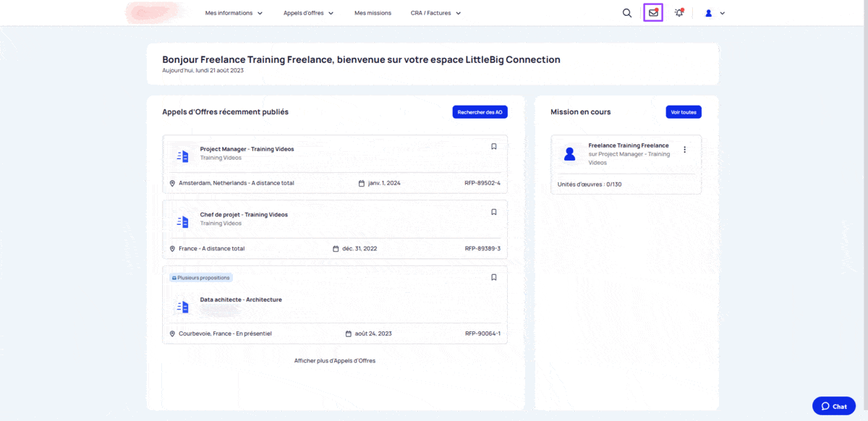The height and width of the screenshot is (421, 868).
Task: Open the Project Manager - Training Videos title
Action: tap(247, 149)
